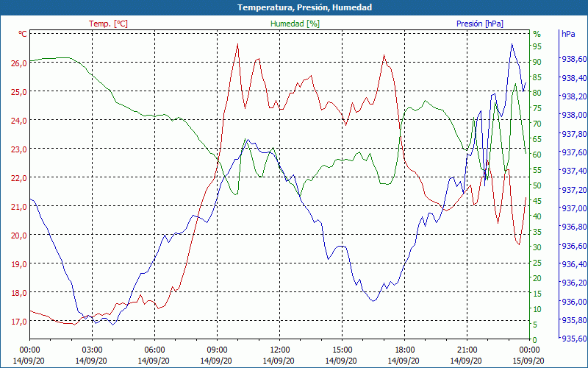
Task: Click the 937,20 pressure axis value
Action: tap(574, 190)
